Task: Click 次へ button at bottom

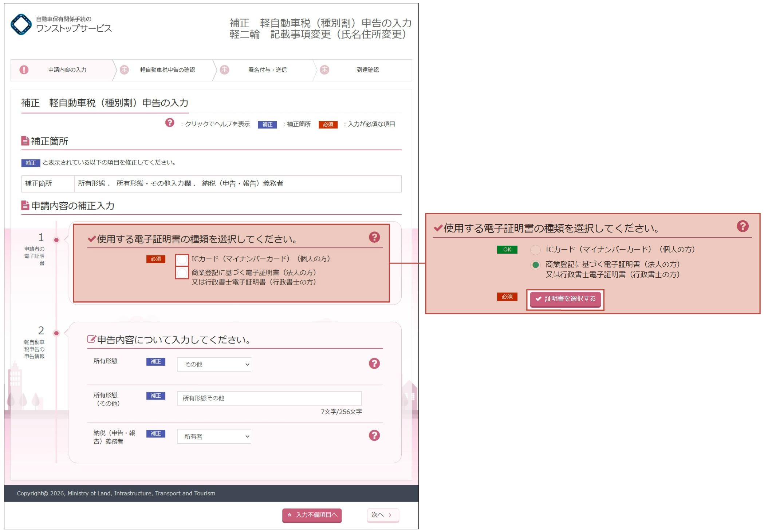Action: (382, 515)
